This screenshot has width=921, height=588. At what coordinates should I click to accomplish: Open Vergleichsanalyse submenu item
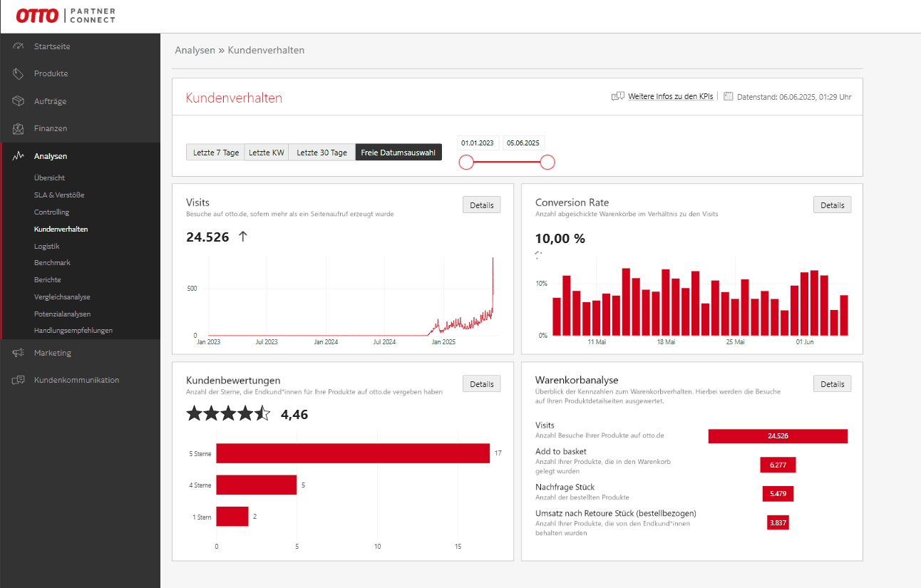point(62,296)
